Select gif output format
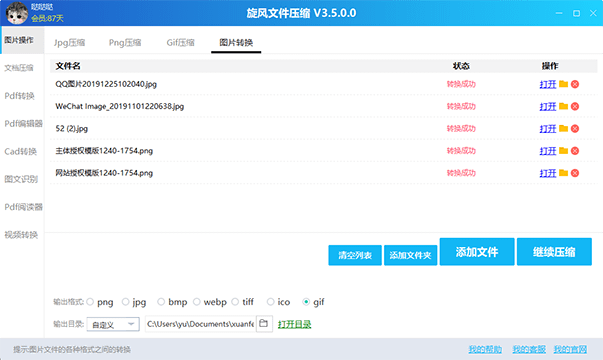Viewport: 603px width, 360px height. tap(306, 302)
